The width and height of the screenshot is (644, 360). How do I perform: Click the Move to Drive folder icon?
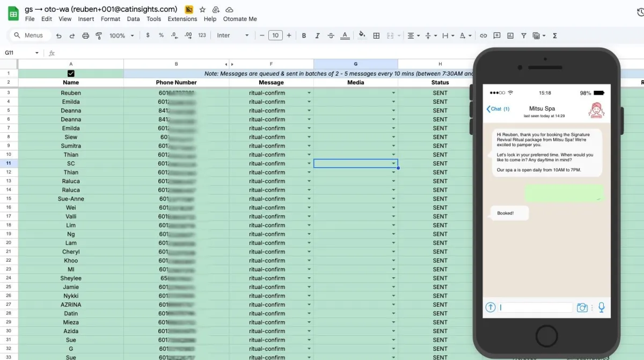click(216, 10)
